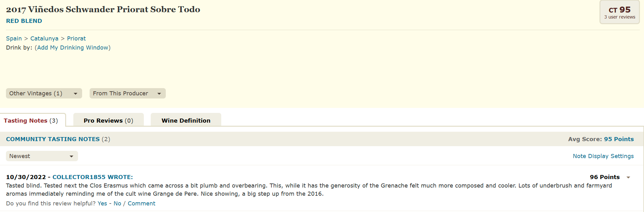This screenshot has height=212, width=644.
Task: Click the CT 95 score badge
Action: click(619, 12)
